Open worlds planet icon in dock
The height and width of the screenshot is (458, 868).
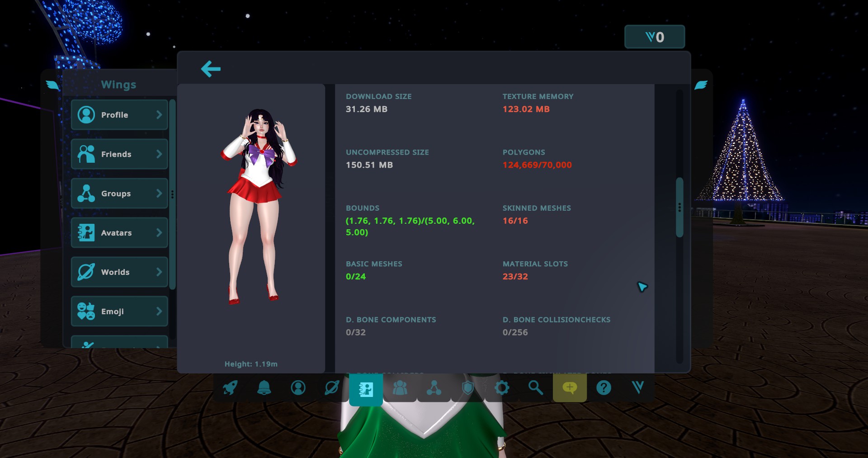[x=332, y=387]
